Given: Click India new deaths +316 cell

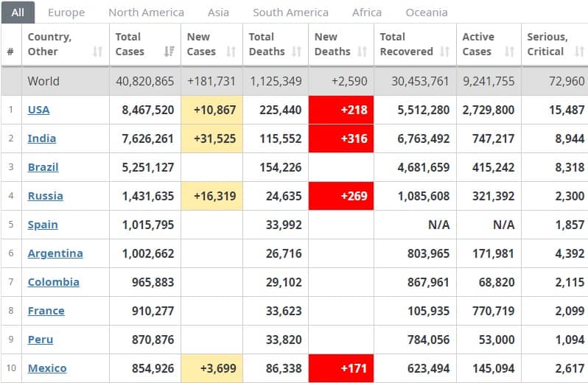Looking at the screenshot, I should tap(341, 138).
